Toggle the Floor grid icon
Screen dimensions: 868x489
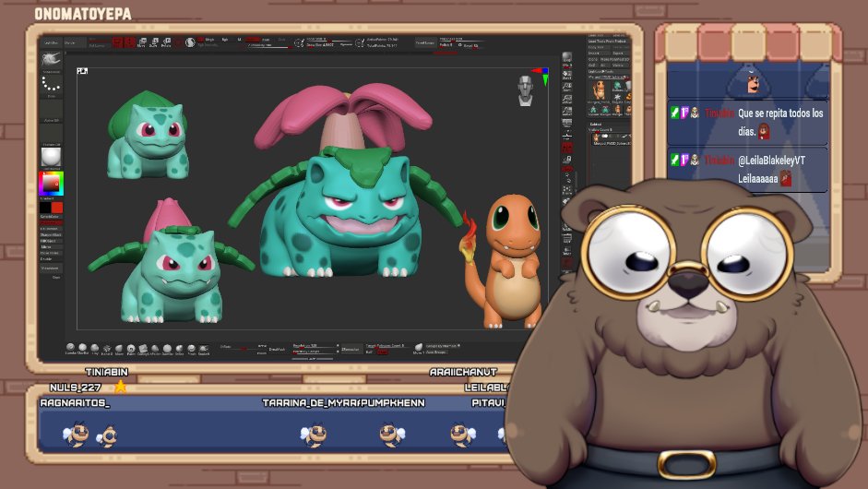567,137
